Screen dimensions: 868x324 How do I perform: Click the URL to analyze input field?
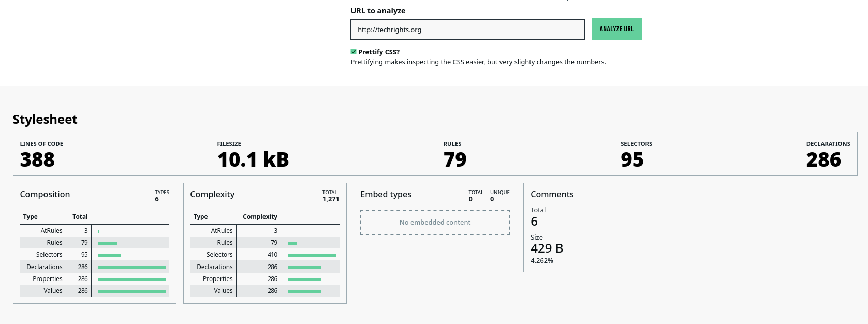tap(467, 30)
